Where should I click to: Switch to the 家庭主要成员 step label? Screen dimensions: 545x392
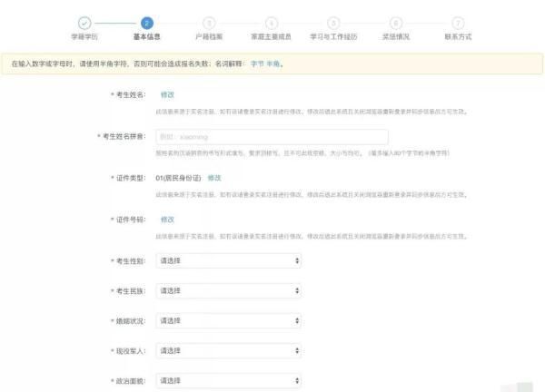271,37
